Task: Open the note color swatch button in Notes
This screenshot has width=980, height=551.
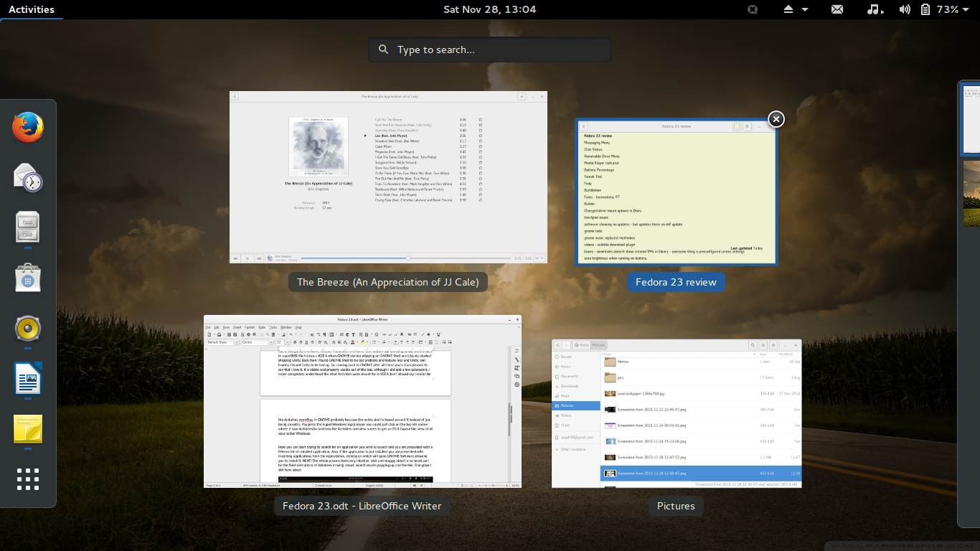Action: point(737,126)
